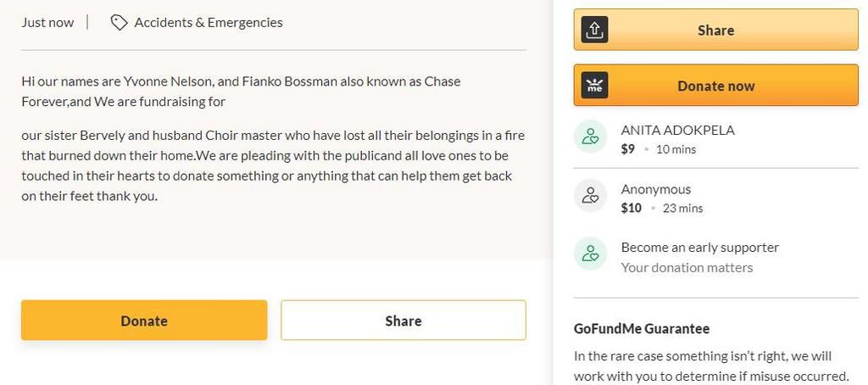Click the fundraiser story paragraph about the fire

273,165
